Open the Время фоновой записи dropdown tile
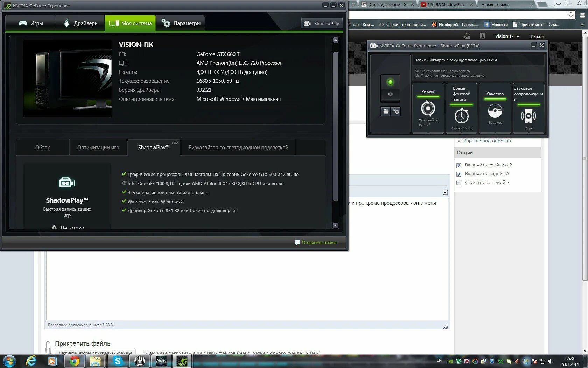This screenshot has height=368, width=588. point(462,108)
